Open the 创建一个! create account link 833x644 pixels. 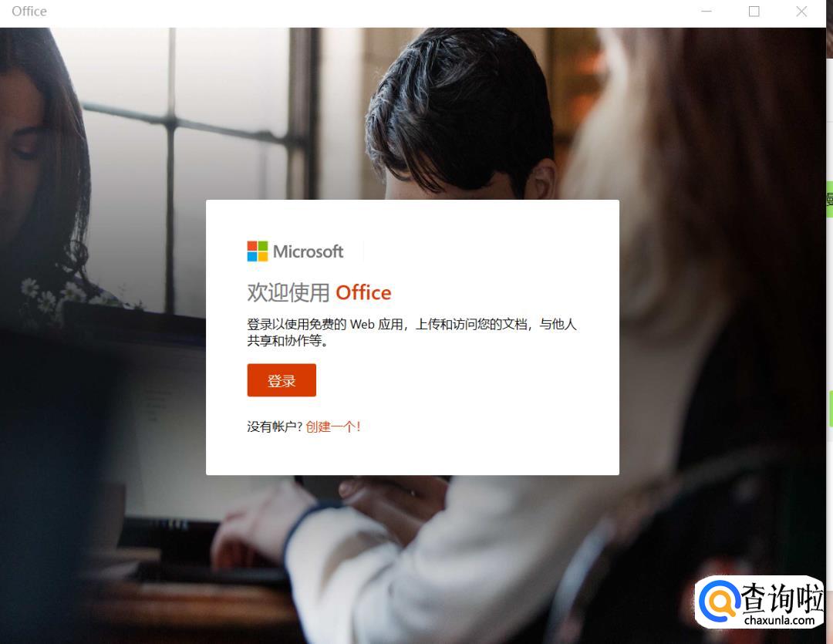pyautogui.click(x=333, y=427)
